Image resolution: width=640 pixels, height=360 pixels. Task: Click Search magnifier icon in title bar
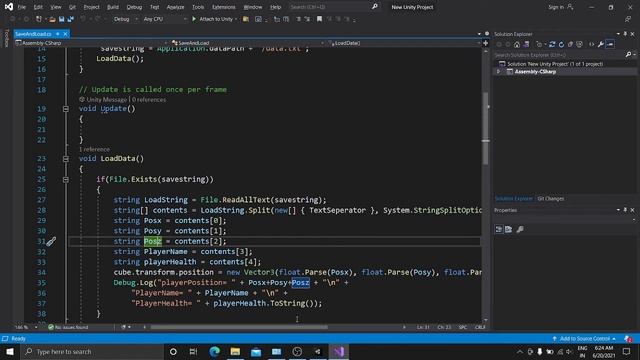[375, 7]
